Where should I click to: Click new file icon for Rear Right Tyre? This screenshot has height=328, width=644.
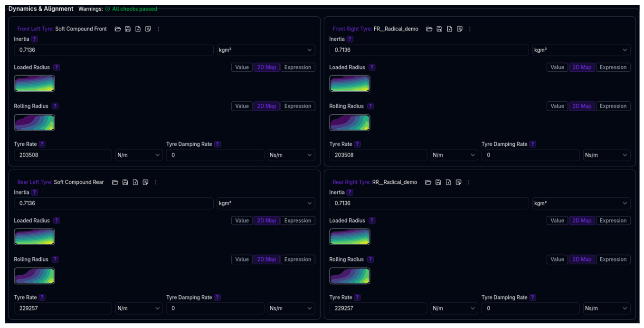[448, 182]
